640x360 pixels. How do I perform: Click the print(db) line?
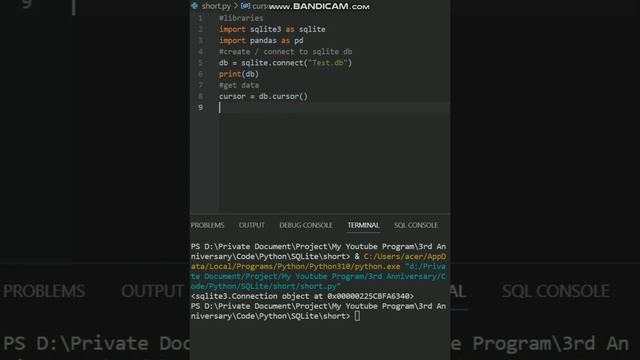click(239, 74)
